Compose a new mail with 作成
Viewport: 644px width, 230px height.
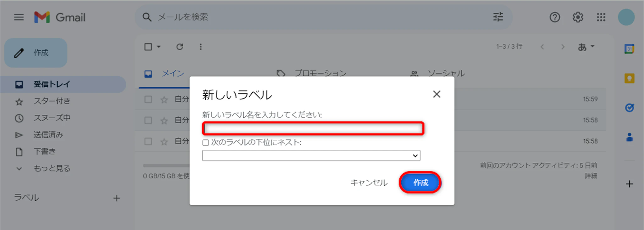coord(36,53)
